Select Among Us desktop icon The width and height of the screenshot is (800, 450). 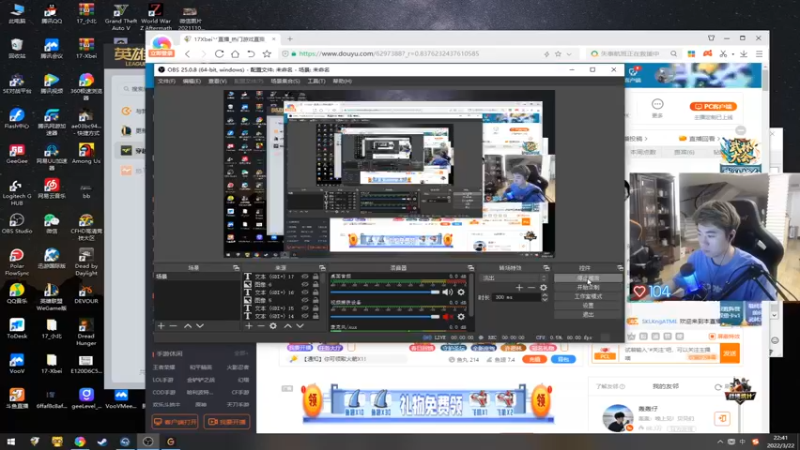(x=86, y=154)
